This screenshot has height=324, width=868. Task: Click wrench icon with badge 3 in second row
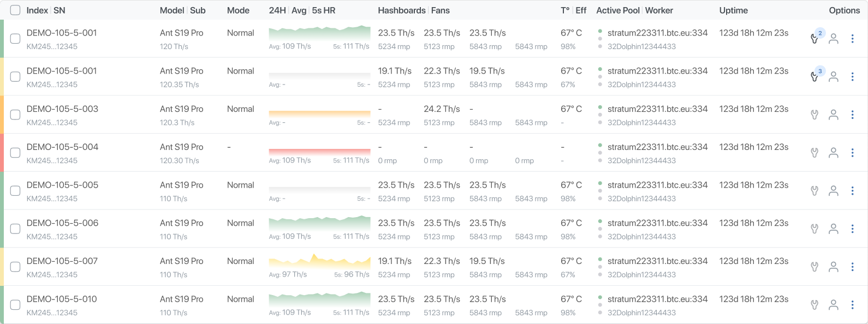[x=815, y=77]
